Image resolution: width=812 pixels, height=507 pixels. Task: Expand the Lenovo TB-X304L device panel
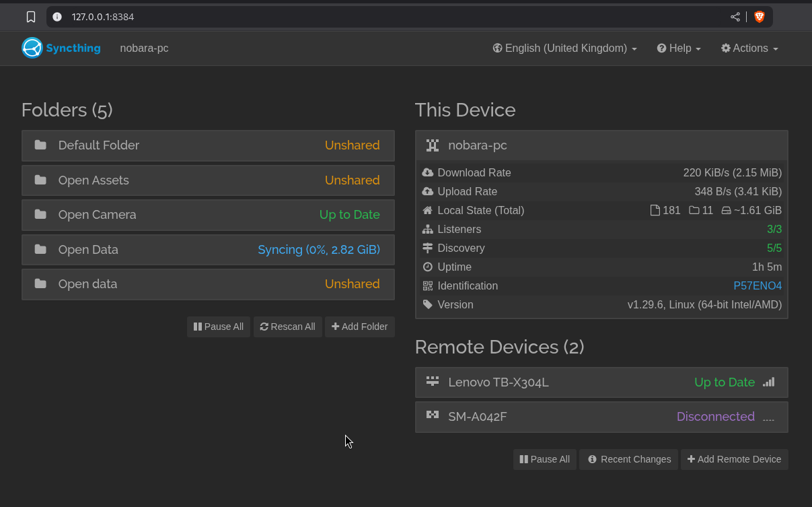tap(601, 382)
